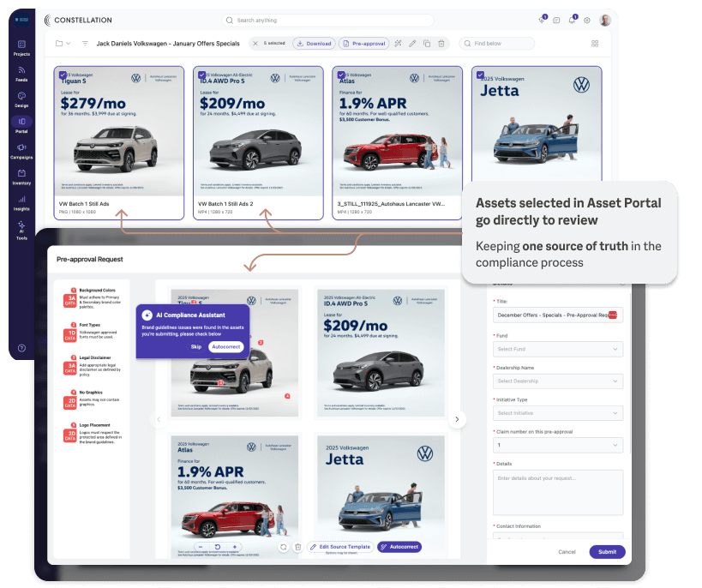The image size is (702, 588).
Task: Click the VW Batch 1 Still Ads 2 file name
Action: 225,204
